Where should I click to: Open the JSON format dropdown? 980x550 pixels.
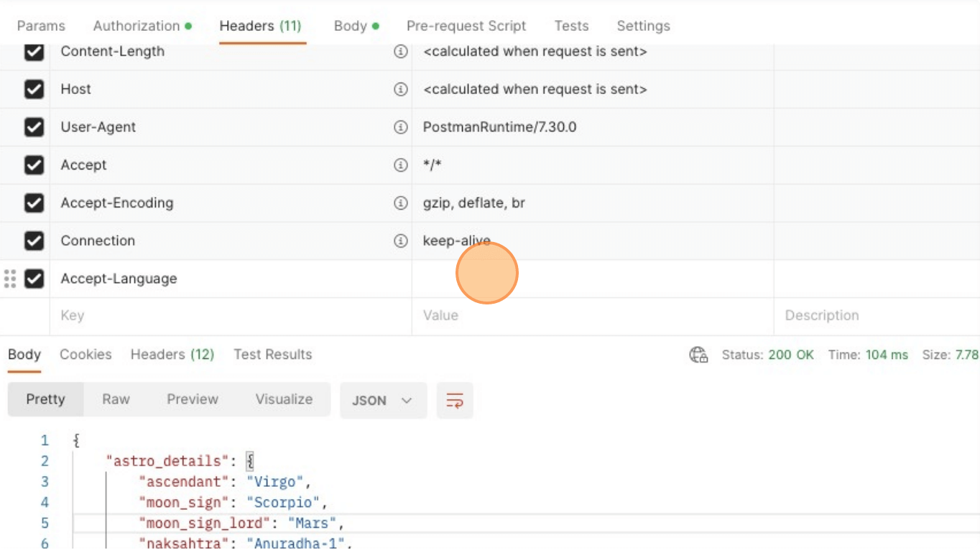[382, 401]
